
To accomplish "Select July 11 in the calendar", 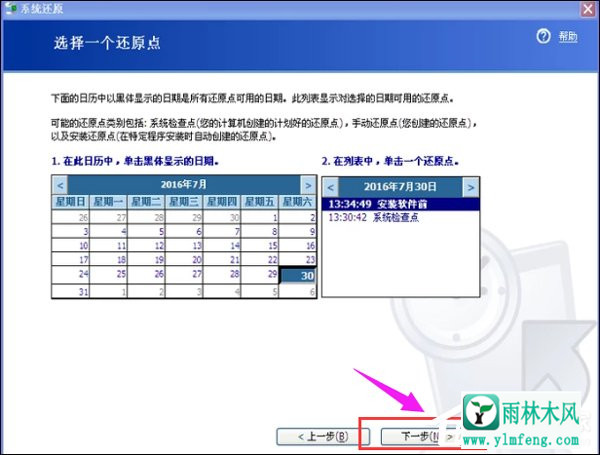I will pos(109,245).
